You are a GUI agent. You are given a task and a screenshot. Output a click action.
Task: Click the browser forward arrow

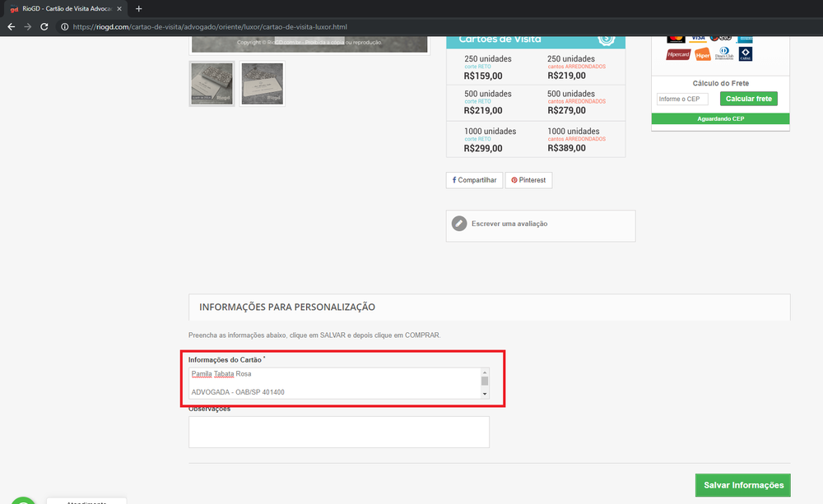tap(28, 27)
